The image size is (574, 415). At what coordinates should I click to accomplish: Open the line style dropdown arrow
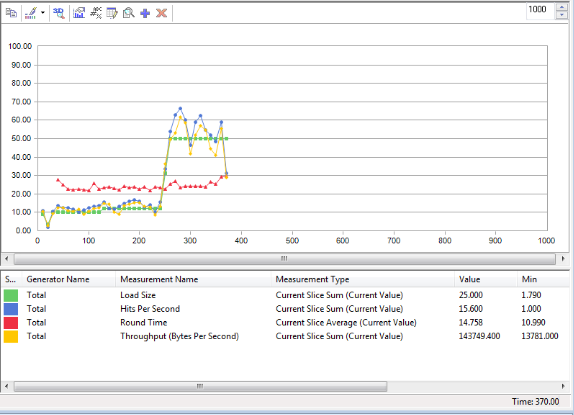(x=43, y=13)
